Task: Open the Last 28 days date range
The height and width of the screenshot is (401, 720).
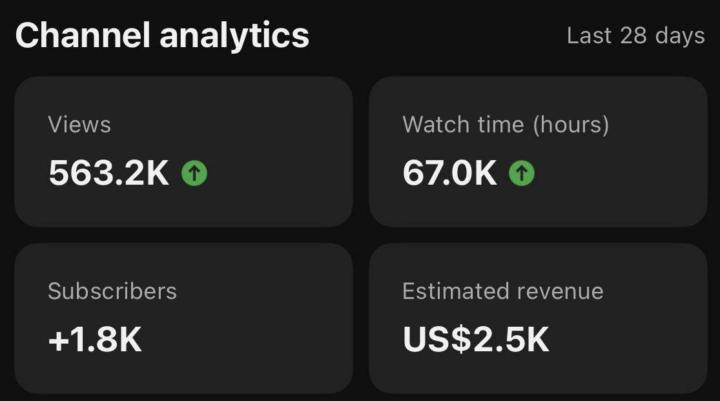Action: [x=635, y=36]
